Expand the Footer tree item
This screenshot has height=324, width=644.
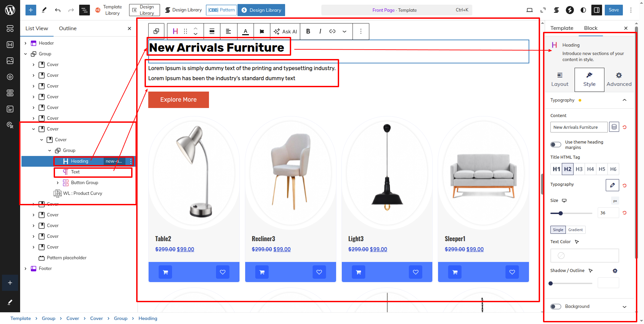(25, 269)
